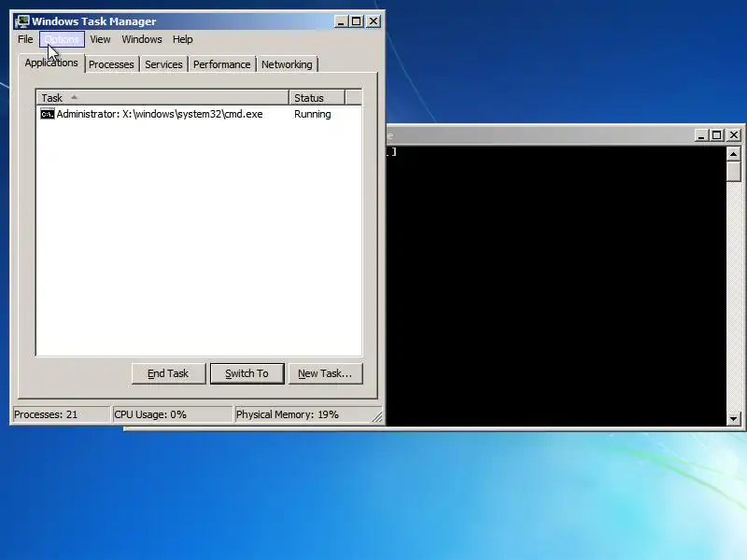Select the Administrator cmd.exe task row

pos(199,114)
